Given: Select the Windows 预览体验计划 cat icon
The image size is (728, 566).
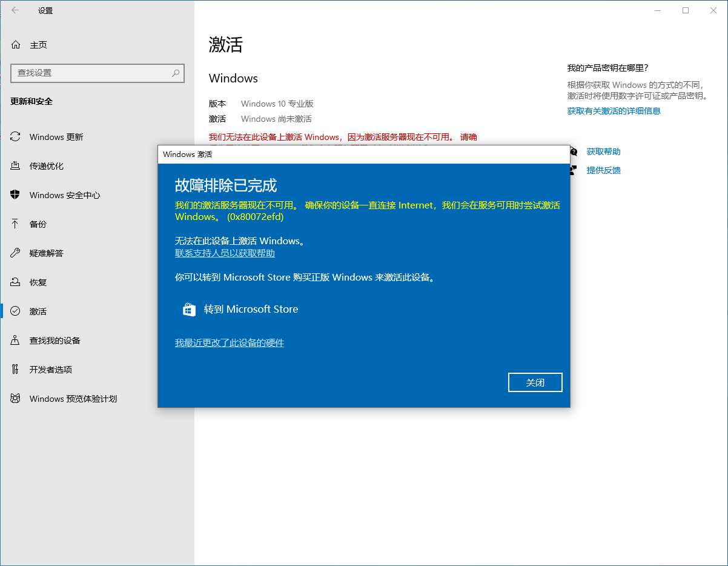Looking at the screenshot, I should (16, 399).
